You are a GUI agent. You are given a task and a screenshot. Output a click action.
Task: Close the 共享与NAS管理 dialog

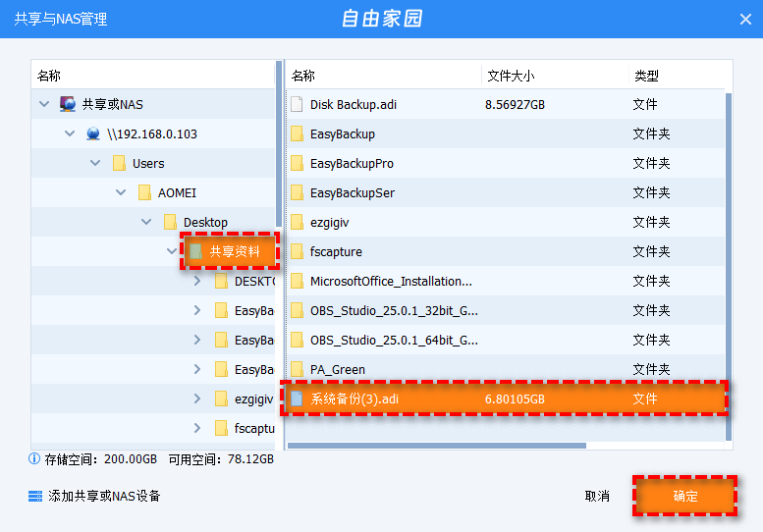click(x=745, y=19)
